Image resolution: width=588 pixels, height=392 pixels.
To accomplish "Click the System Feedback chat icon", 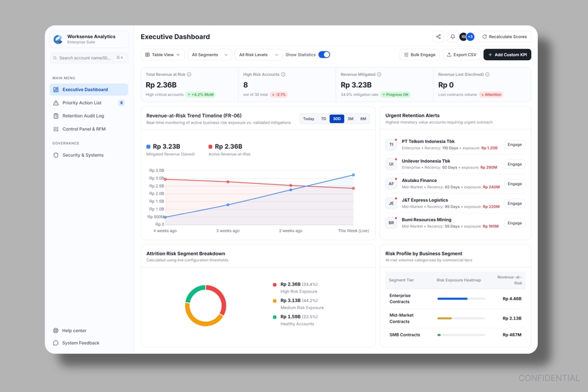I will point(56,343).
